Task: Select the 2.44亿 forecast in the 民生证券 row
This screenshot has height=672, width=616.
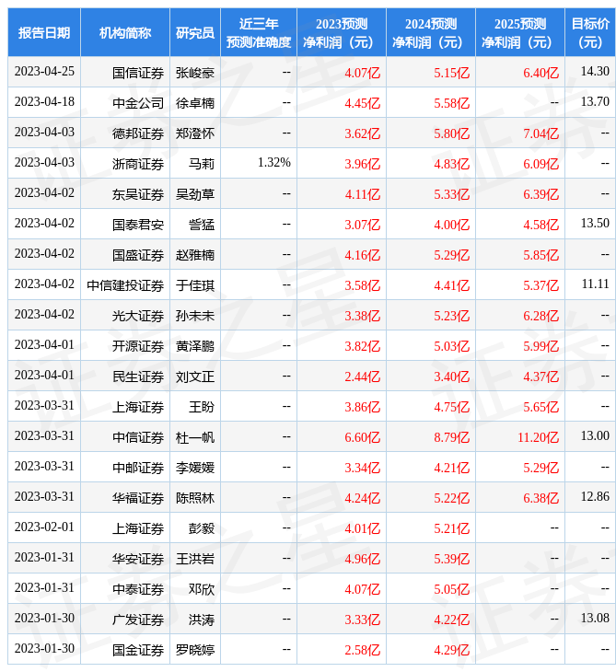Action: 362,376
